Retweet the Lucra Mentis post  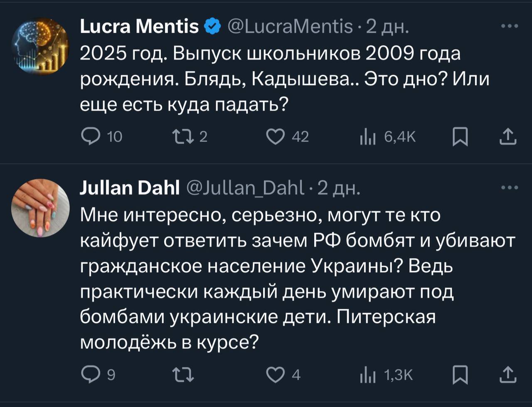tap(181, 136)
